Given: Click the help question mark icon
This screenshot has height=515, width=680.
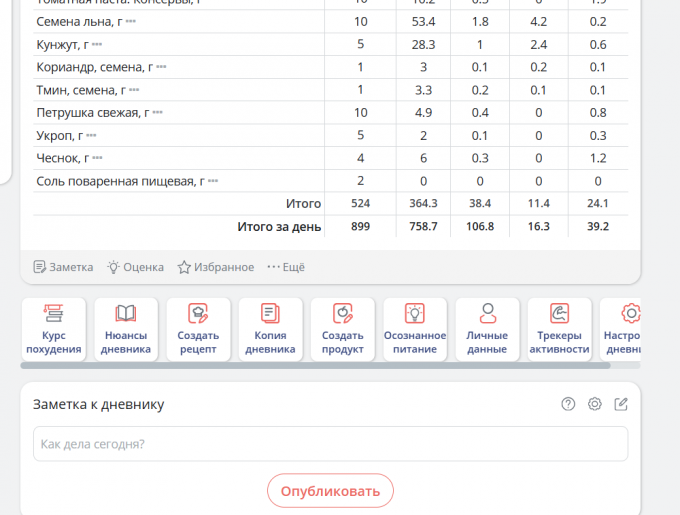Looking at the screenshot, I should click(x=568, y=404).
